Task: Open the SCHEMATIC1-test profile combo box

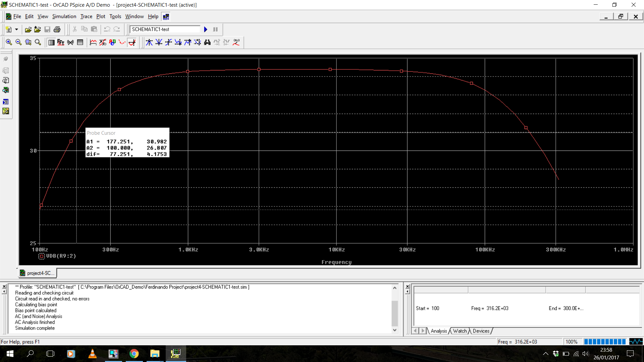Action: click(165, 29)
